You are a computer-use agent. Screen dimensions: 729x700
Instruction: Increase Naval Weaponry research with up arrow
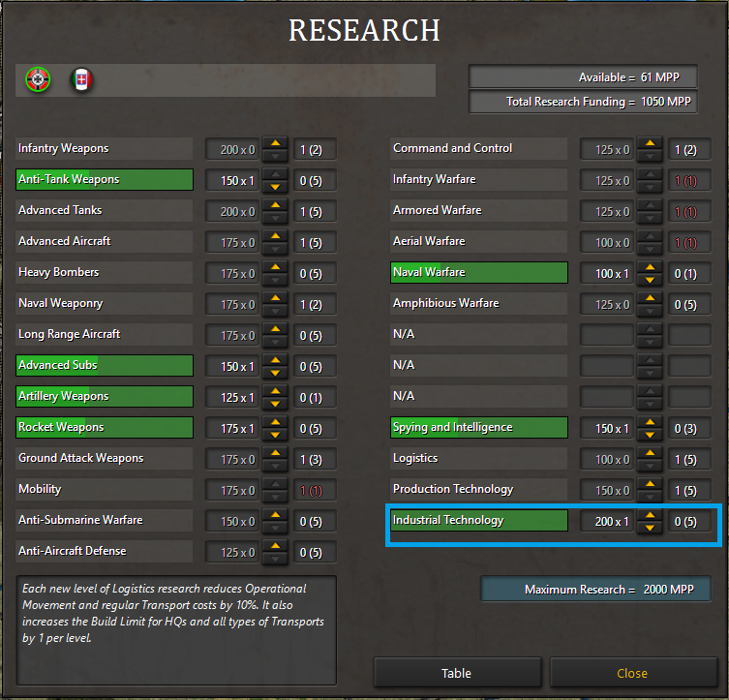[x=275, y=298]
